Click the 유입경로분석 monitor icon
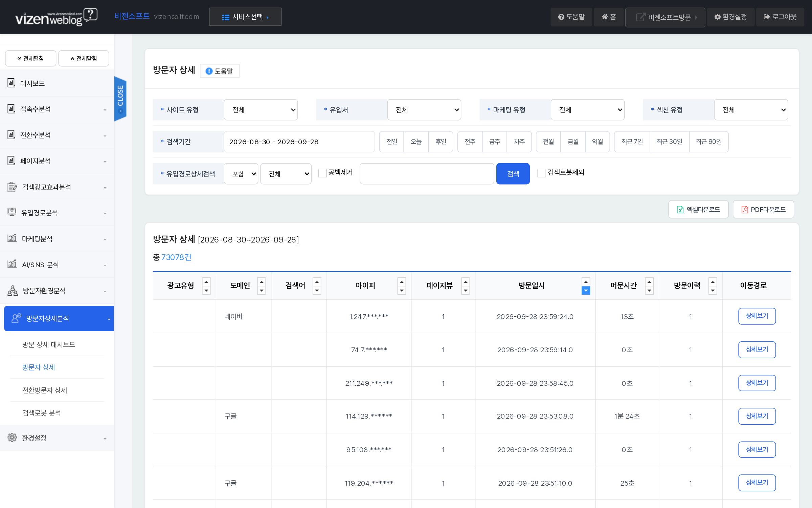Image resolution: width=812 pixels, height=508 pixels. tap(12, 212)
